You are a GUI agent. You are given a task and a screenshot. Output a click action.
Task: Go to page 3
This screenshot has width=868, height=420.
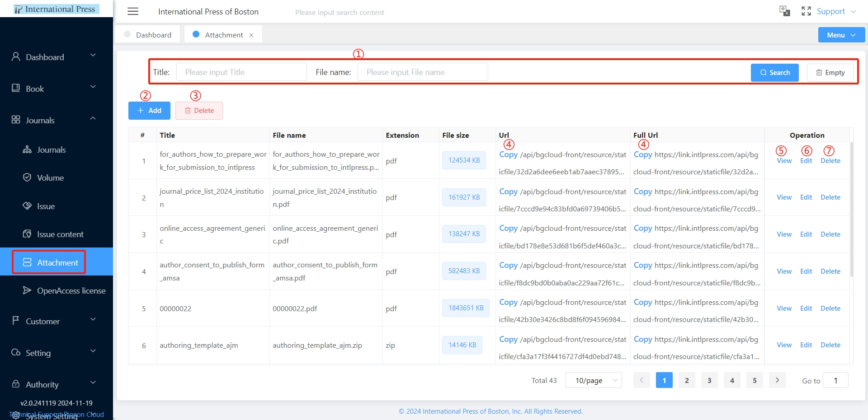click(x=709, y=380)
